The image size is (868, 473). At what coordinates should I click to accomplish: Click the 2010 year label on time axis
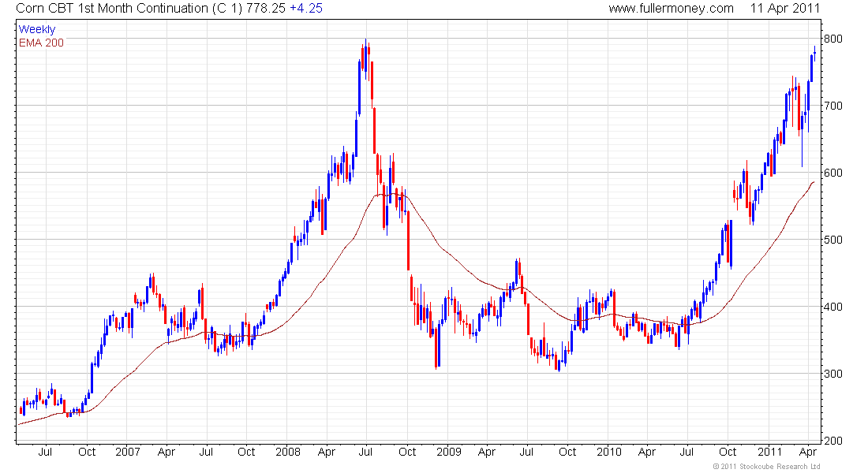(609, 452)
